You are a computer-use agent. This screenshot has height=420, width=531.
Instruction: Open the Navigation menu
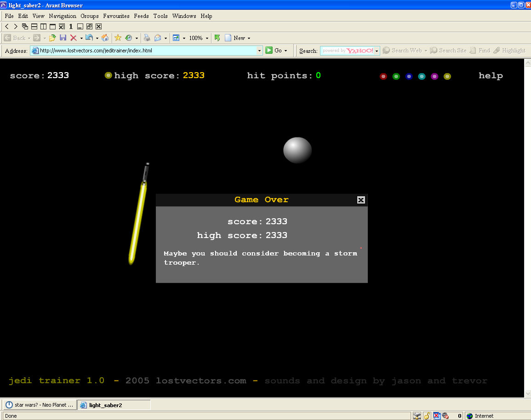click(x=63, y=16)
